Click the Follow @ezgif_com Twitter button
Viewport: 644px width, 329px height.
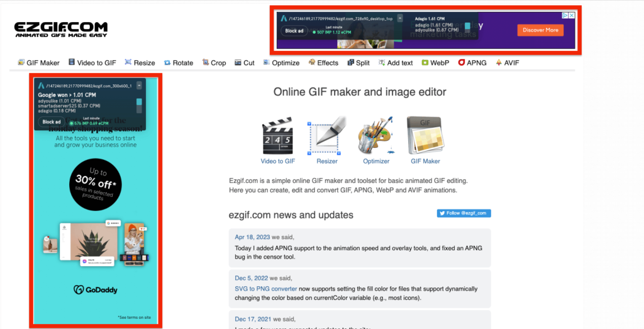point(464,213)
